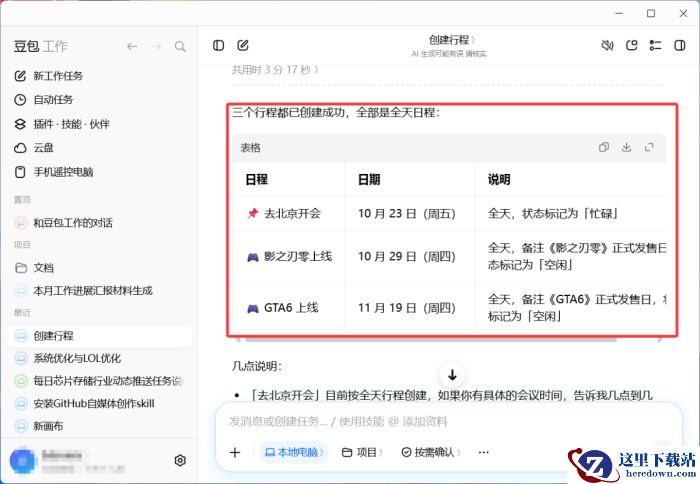Open the 本地电脑 selector
Screen dimensions: 700x484
tap(294, 452)
